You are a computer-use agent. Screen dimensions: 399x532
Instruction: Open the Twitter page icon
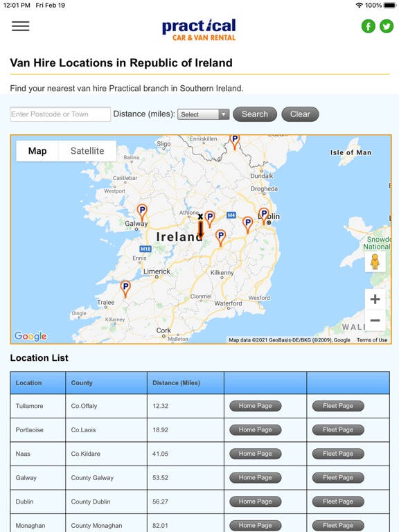point(387,26)
